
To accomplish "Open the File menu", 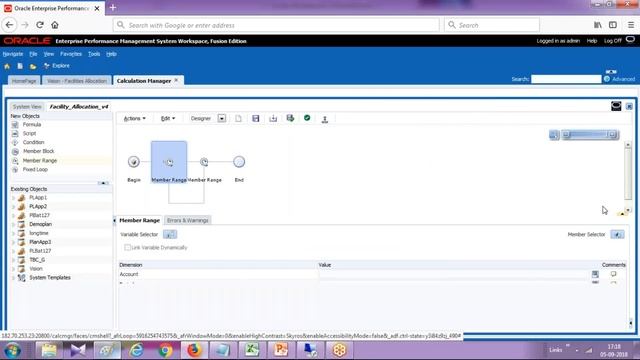I will coord(33,54).
